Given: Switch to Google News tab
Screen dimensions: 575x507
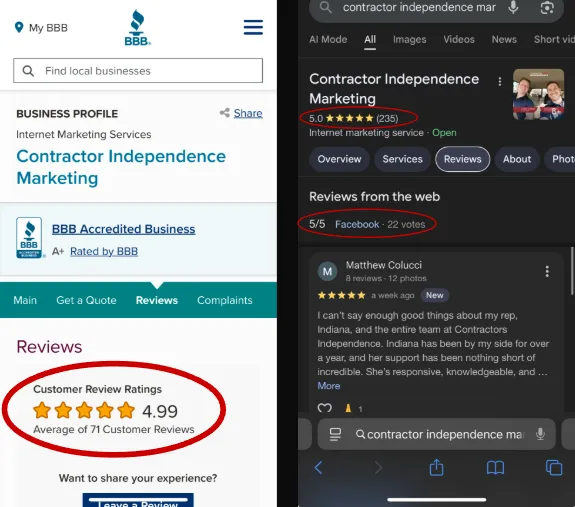Looking at the screenshot, I should tap(504, 39).
